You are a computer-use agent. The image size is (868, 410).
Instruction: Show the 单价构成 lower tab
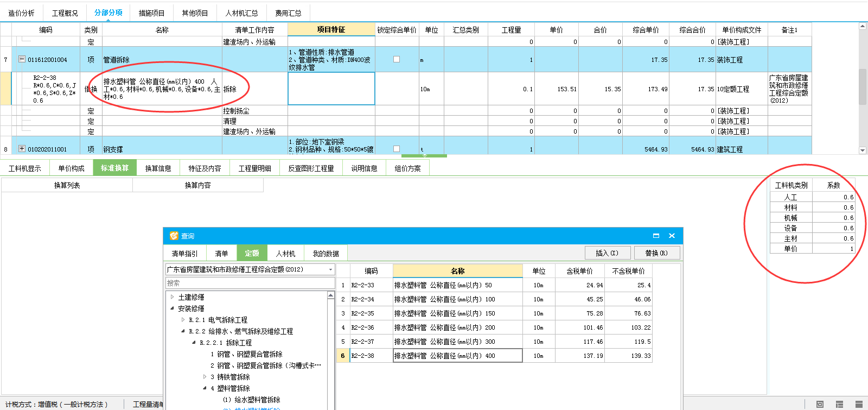[71, 168]
